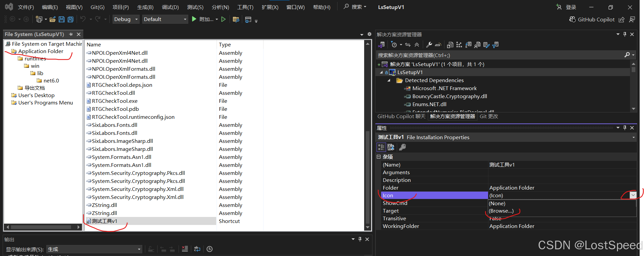Click the Find in Files folder icon
The image size is (644, 256).
pos(236,19)
